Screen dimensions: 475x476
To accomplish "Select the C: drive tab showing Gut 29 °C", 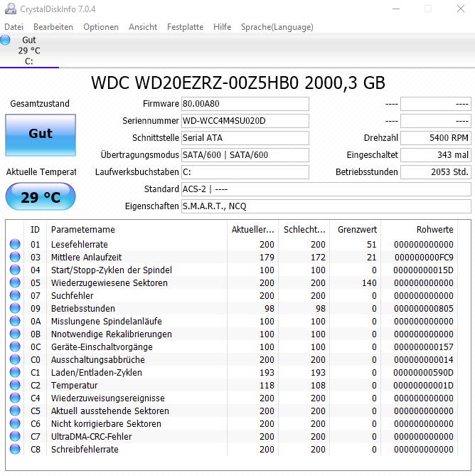I will (x=29, y=51).
